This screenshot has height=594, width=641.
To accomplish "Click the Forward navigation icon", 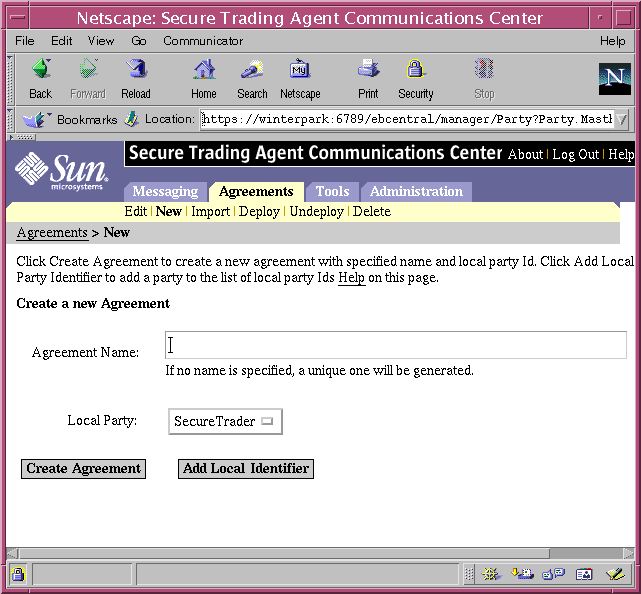I will pyautogui.click(x=88, y=68).
